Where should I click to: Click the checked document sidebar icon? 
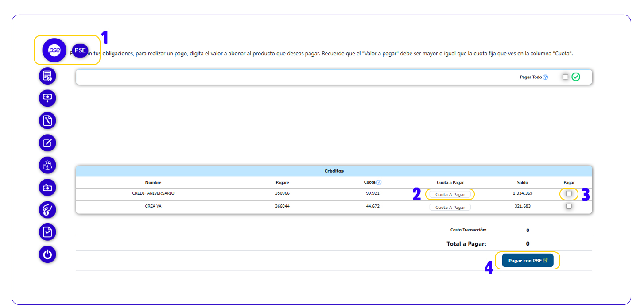pyautogui.click(x=47, y=232)
